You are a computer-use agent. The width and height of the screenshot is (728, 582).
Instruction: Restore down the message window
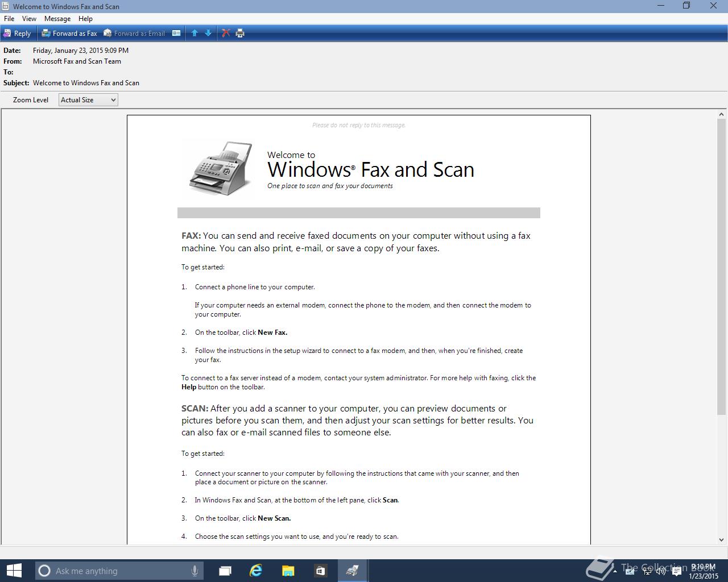pos(686,6)
